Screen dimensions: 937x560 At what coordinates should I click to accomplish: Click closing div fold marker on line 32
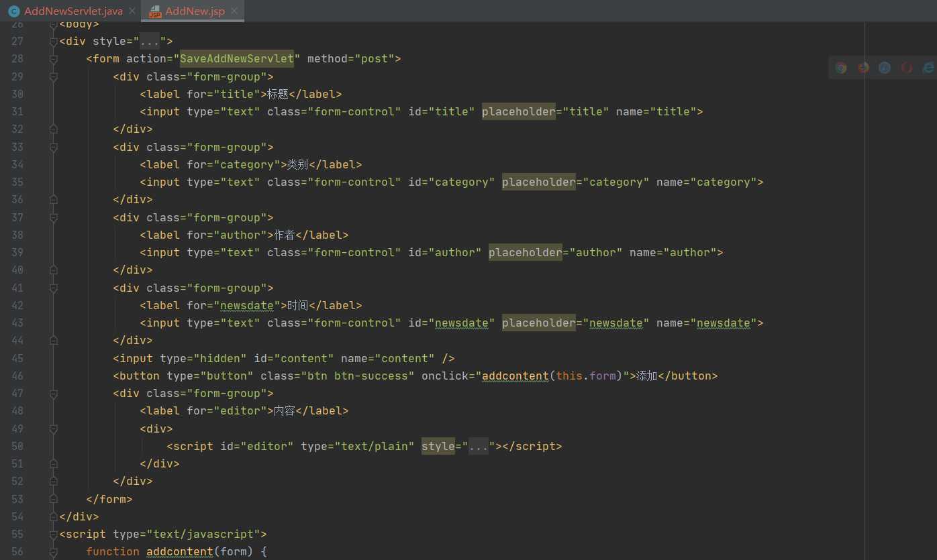pyautogui.click(x=54, y=129)
